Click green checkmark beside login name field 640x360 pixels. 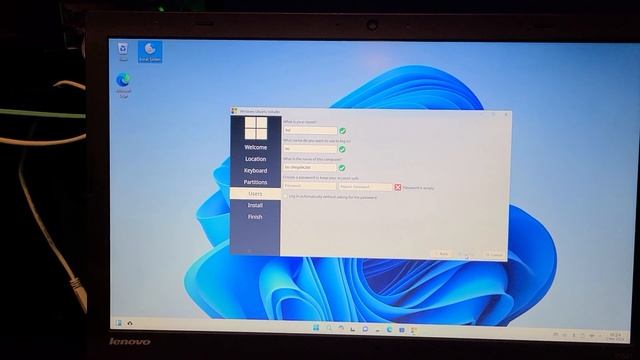342,149
